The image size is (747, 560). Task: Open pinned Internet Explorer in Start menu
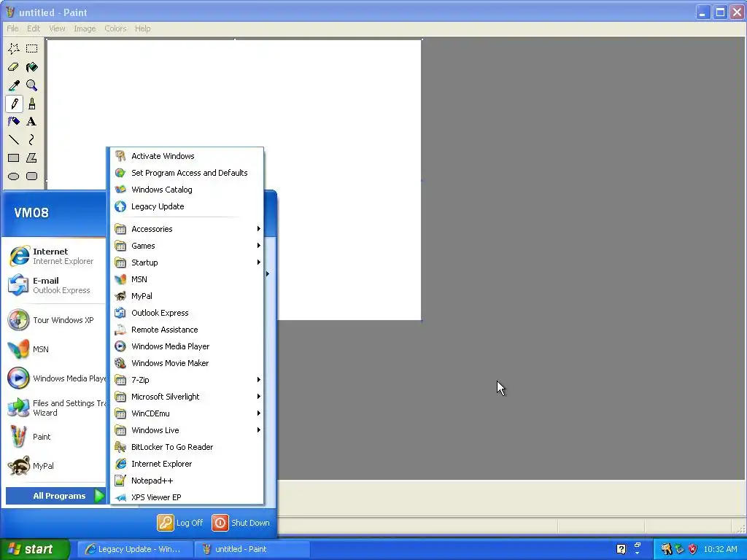click(x=55, y=256)
